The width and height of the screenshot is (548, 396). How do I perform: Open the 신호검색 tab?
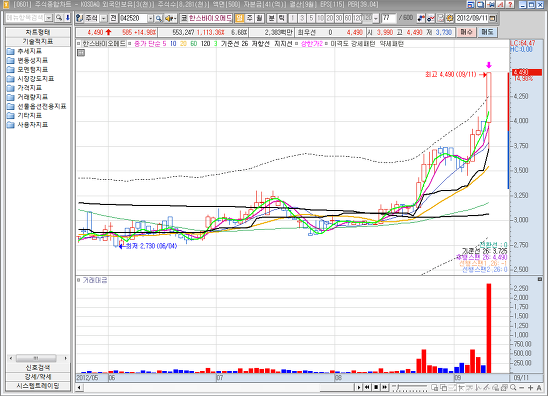(x=38, y=368)
